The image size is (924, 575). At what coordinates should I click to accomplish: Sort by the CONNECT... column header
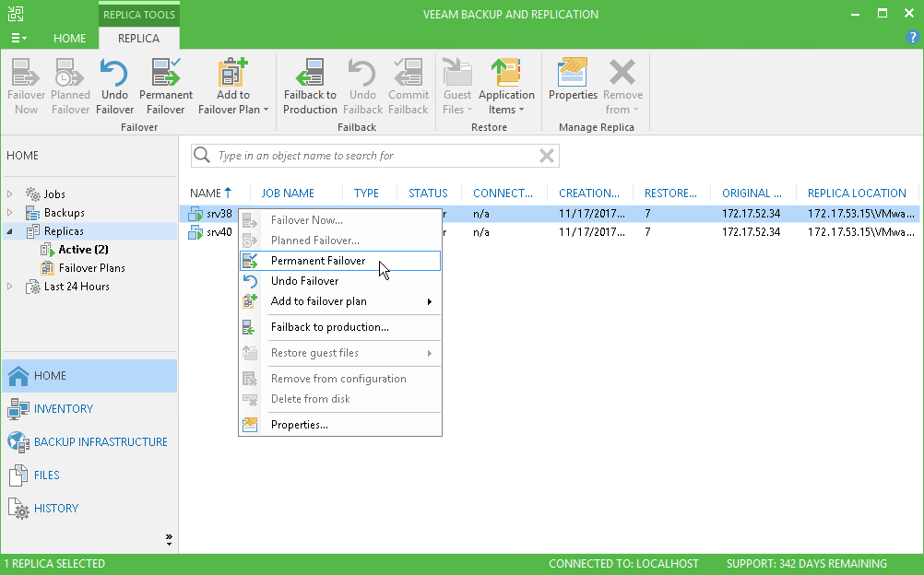click(503, 193)
